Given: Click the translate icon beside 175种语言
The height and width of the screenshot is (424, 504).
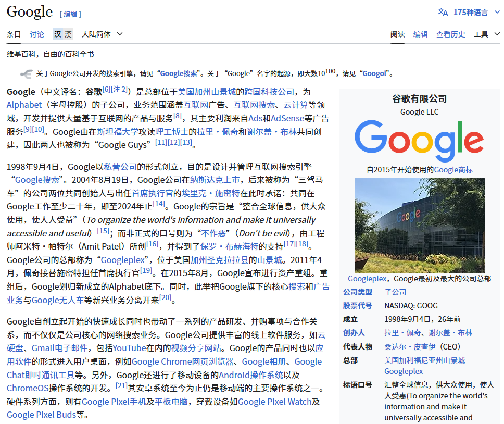Looking at the screenshot, I should pos(443,12).
